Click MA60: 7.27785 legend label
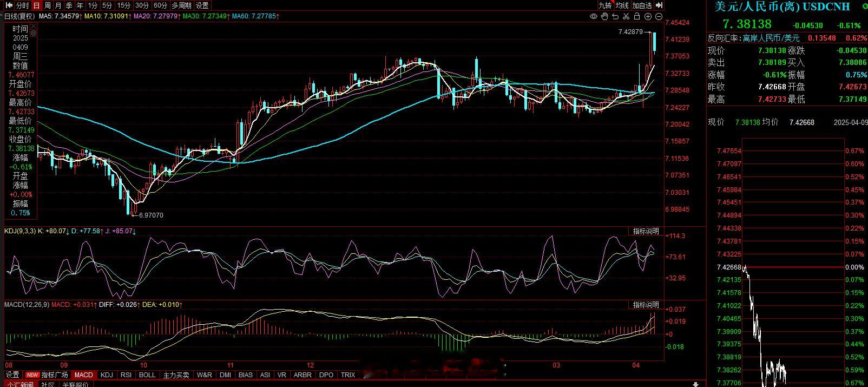Image resolution: width=868 pixels, height=387 pixels. pos(255,16)
